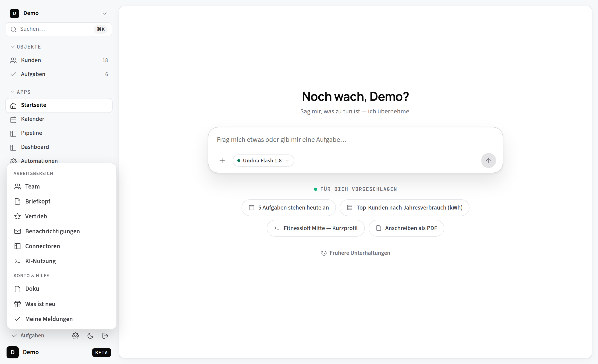Open Doku under Konto & Hilfe
Screen dimensions: 598x364
coord(62,289)
